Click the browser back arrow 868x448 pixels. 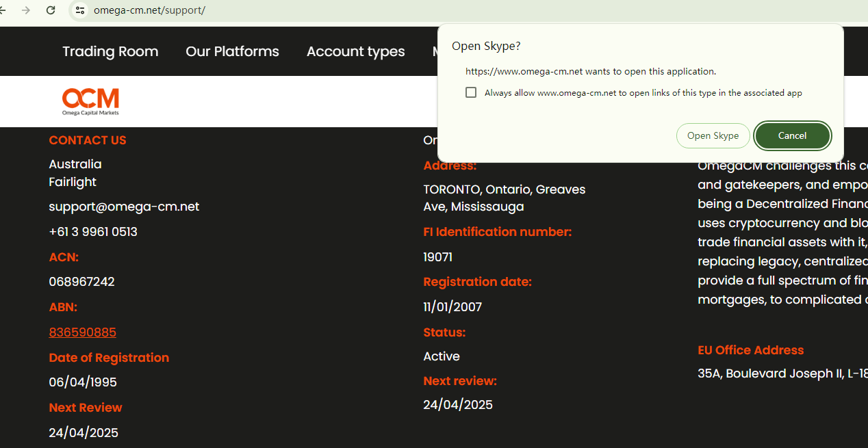[x=3, y=10]
